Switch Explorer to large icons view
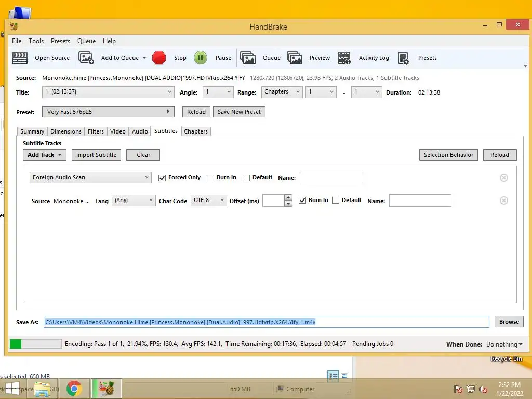Image resolution: width=532 pixels, height=399 pixels. tap(344, 376)
